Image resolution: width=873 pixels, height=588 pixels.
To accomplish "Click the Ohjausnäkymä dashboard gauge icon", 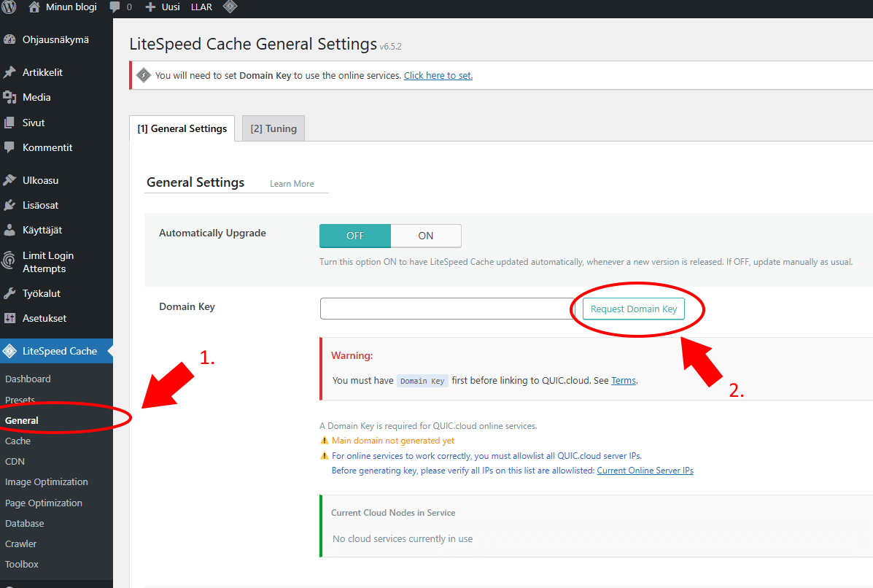I will 9,39.
